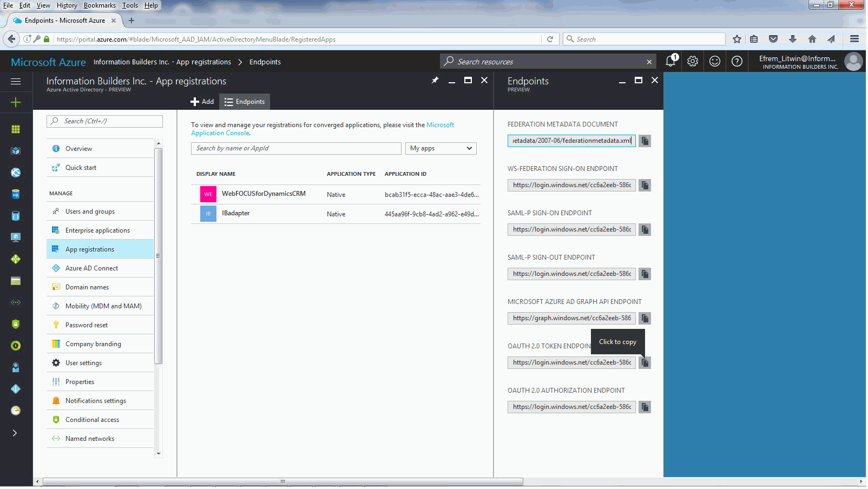Click the feedback smiley icon
Image resolution: width=868 pixels, height=489 pixels.
pyautogui.click(x=715, y=61)
